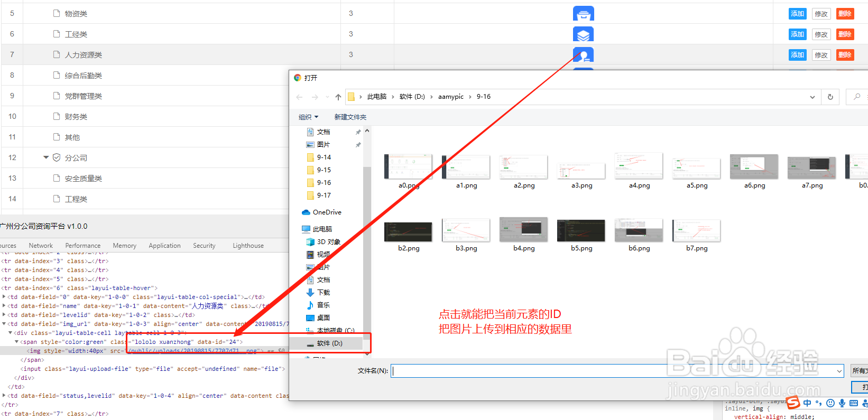The height and width of the screenshot is (420, 868).
Task: Click the tr data-index="7" line
Action: point(55,414)
